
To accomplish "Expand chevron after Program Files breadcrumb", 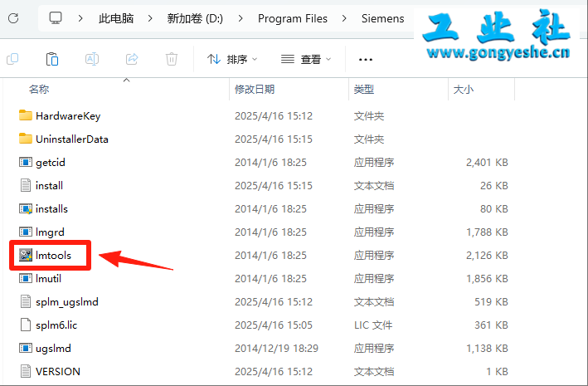I will (x=344, y=18).
